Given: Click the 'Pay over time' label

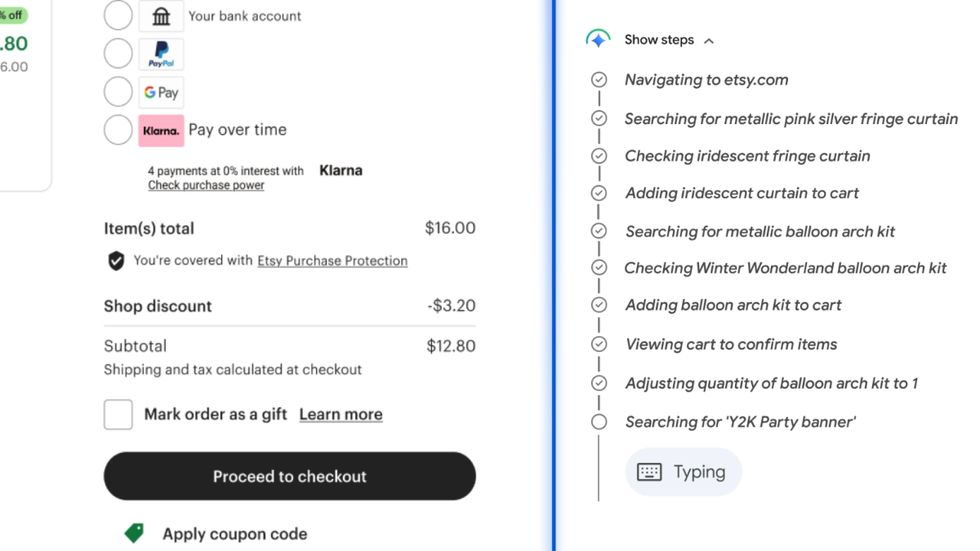Looking at the screenshot, I should (x=237, y=130).
